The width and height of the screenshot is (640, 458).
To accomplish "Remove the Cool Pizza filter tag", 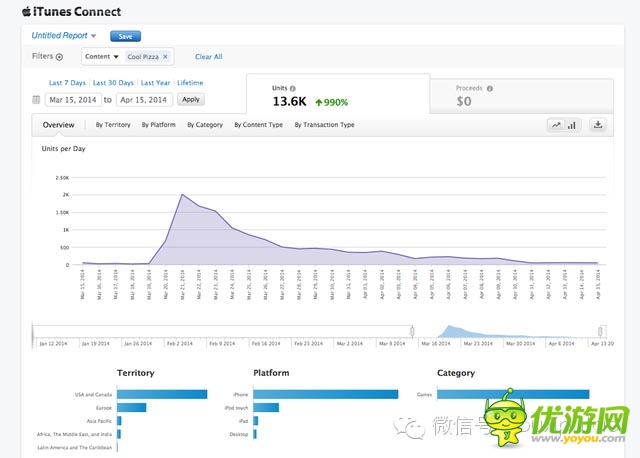I will 165,57.
